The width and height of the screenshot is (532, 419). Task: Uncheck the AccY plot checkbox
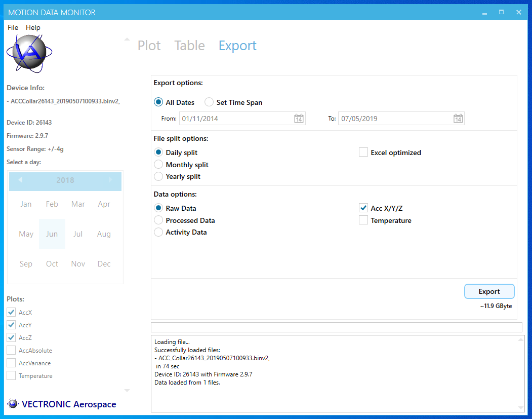pyautogui.click(x=11, y=325)
